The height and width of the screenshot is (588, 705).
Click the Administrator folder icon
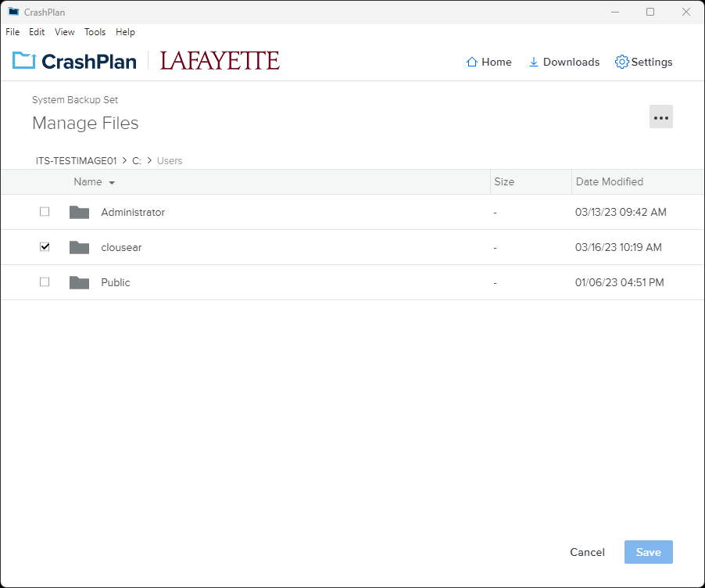(79, 212)
